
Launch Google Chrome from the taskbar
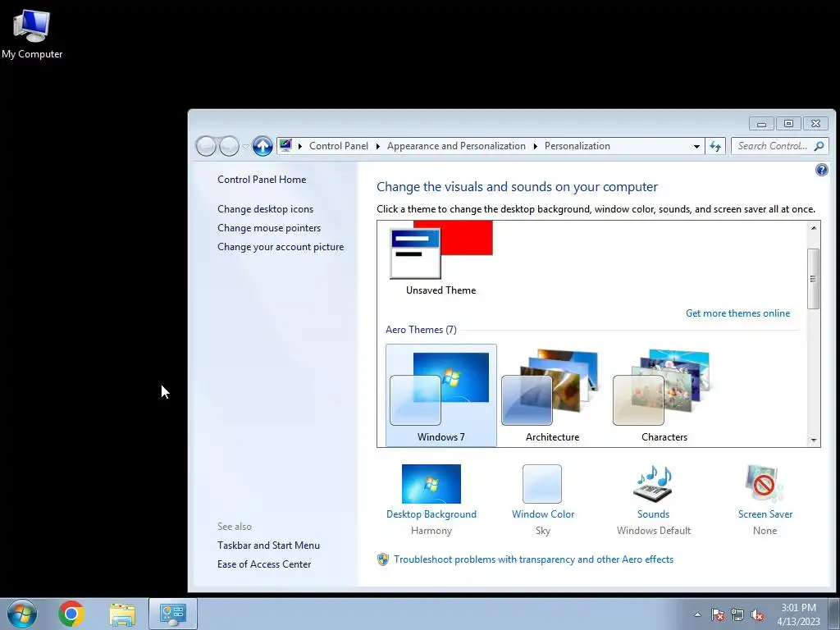(x=71, y=614)
